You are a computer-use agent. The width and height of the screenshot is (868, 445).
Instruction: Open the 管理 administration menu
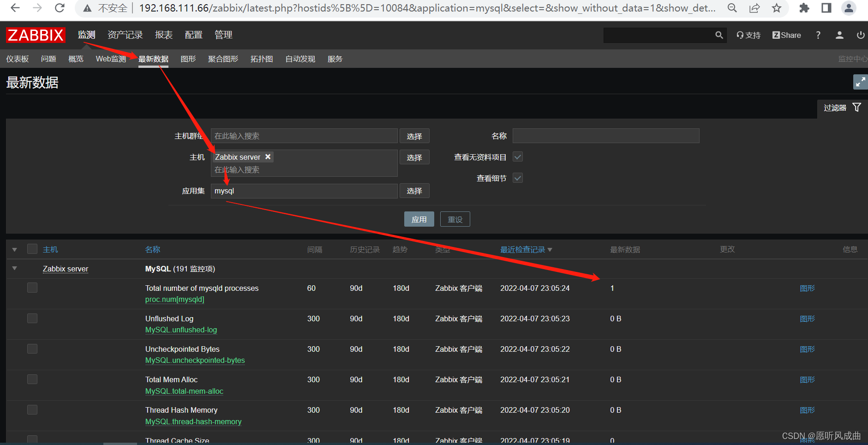click(223, 35)
